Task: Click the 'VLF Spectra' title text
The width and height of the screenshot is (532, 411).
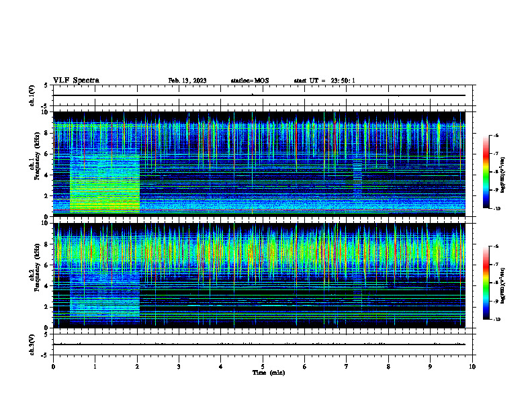Action: tap(76, 81)
